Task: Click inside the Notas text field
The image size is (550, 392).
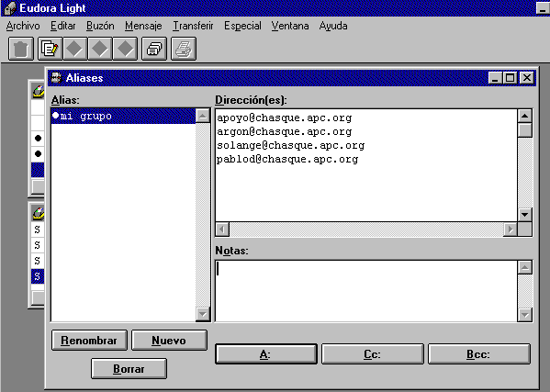Action: point(366,291)
